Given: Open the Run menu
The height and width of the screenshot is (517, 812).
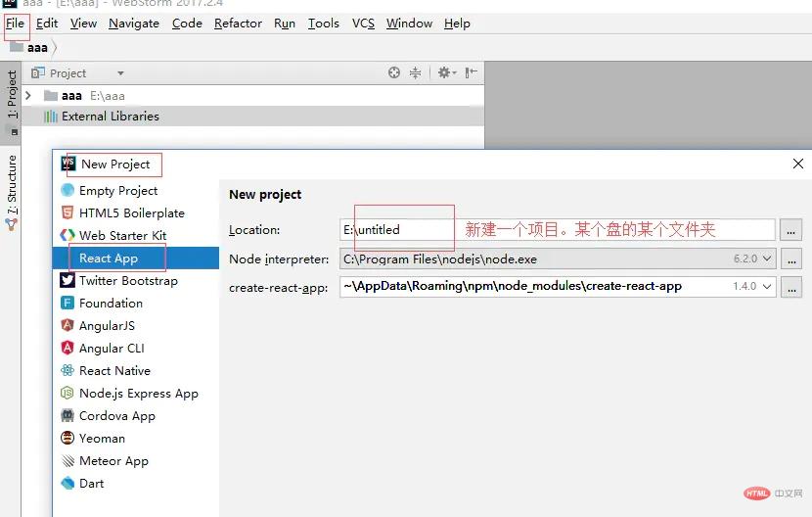Looking at the screenshot, I should coord(285,23).
